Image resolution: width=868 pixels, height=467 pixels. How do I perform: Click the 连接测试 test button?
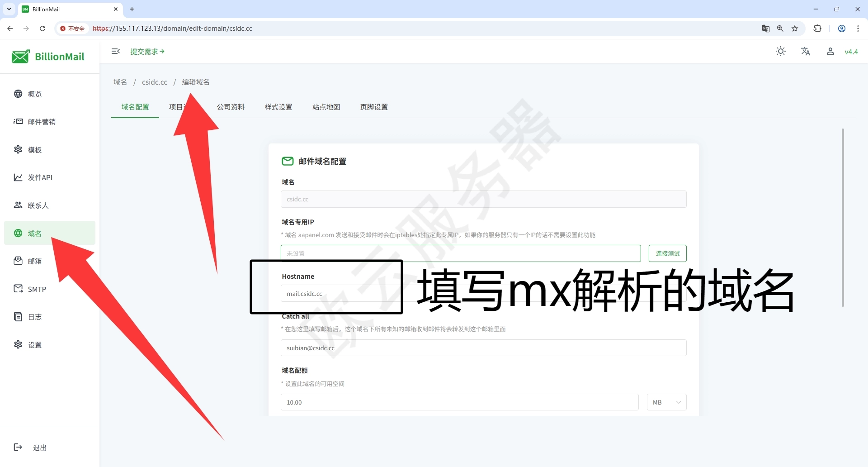(667, 253)
